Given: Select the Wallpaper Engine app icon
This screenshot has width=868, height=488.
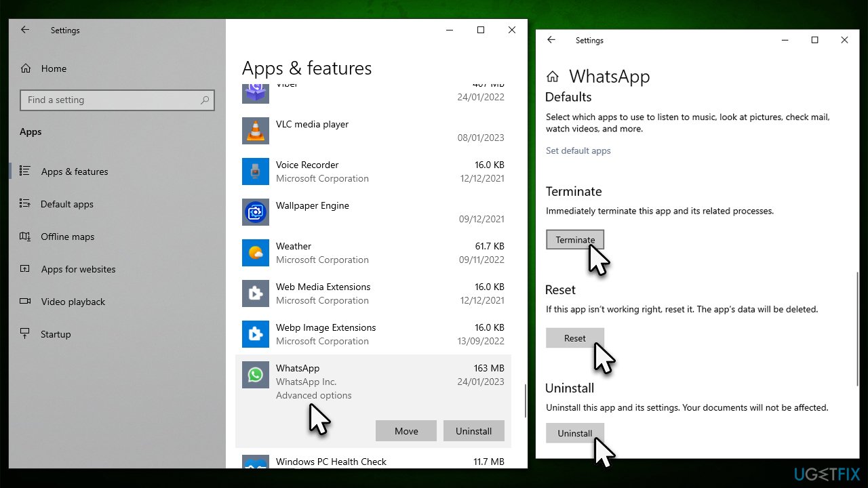Looking at the screenshot, I should [256, 212].
